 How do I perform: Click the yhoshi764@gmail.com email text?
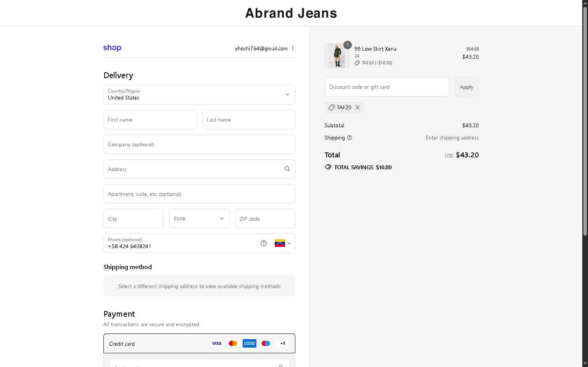click(261, 48)
